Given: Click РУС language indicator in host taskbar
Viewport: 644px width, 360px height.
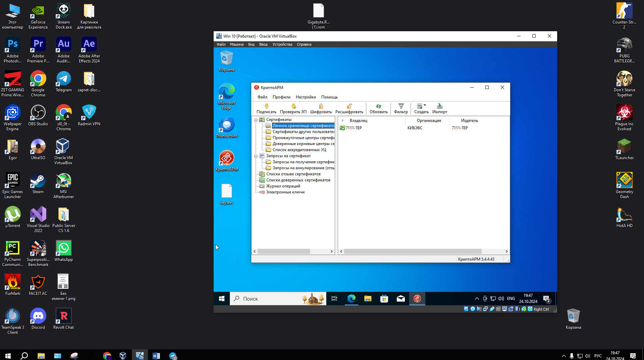Looking at the screenshot, I should click(598, 356).
